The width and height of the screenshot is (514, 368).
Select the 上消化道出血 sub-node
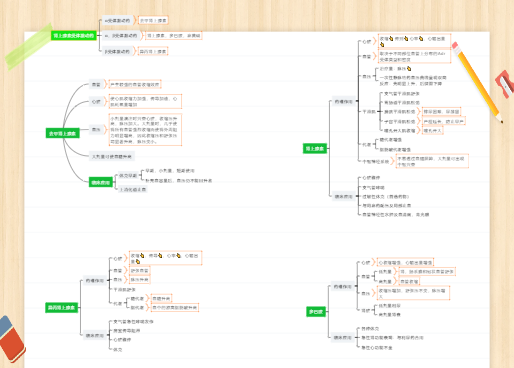pyautogui.click(x=133, y=189)
